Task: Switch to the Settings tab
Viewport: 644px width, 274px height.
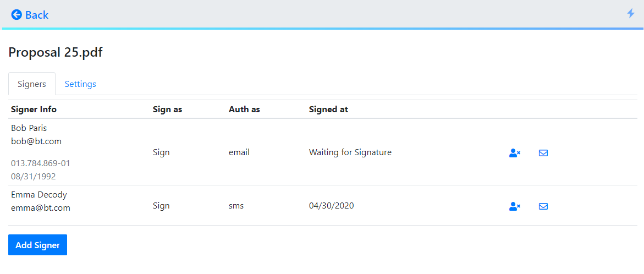Action: [80, 84]
